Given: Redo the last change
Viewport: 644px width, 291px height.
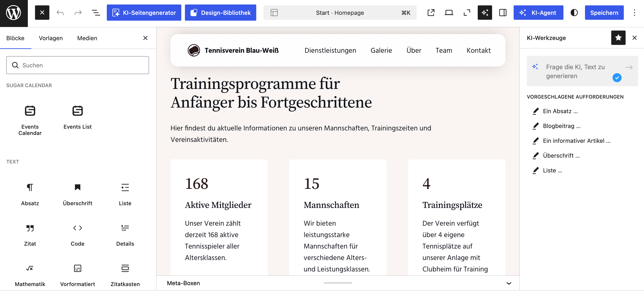Looking at the screenshot, I should tap(78, 13).
